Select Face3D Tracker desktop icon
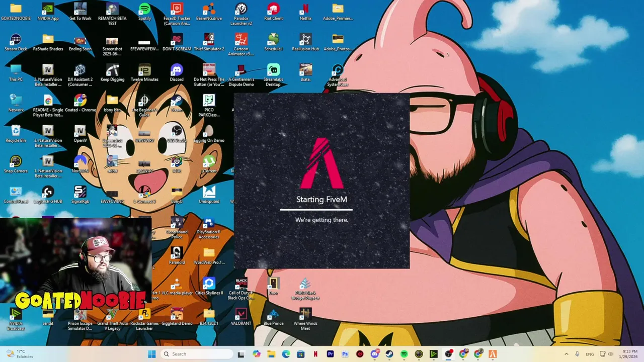 point(177,14)
